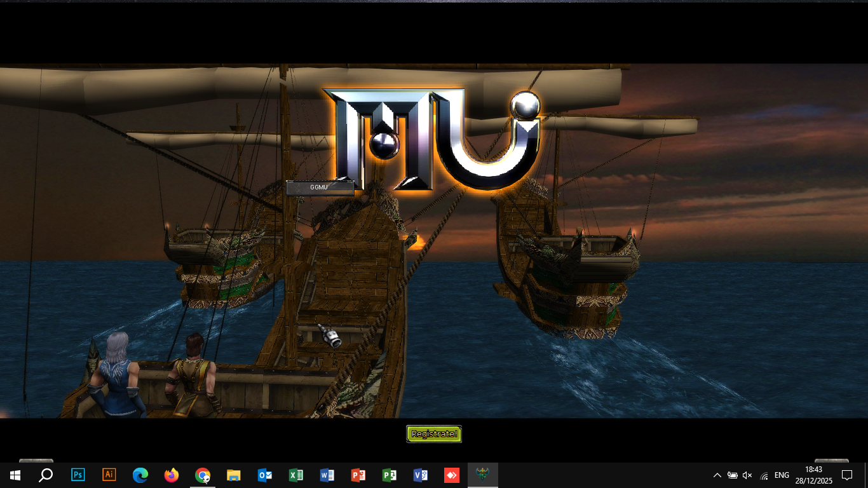Select the GGMU server button
Viewport: 868px width, 488px height.
point(320,187)
